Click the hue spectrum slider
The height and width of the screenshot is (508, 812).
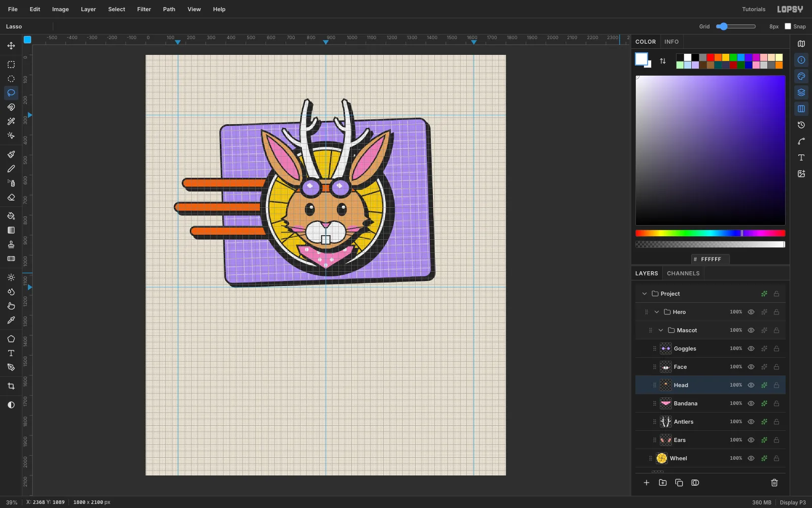pos(710,233)
